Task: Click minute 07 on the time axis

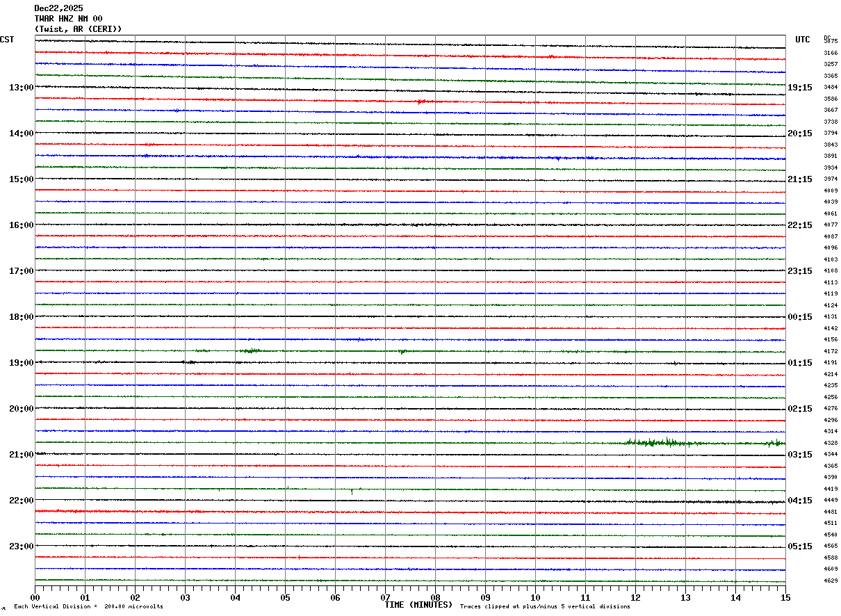Action: 385,597
